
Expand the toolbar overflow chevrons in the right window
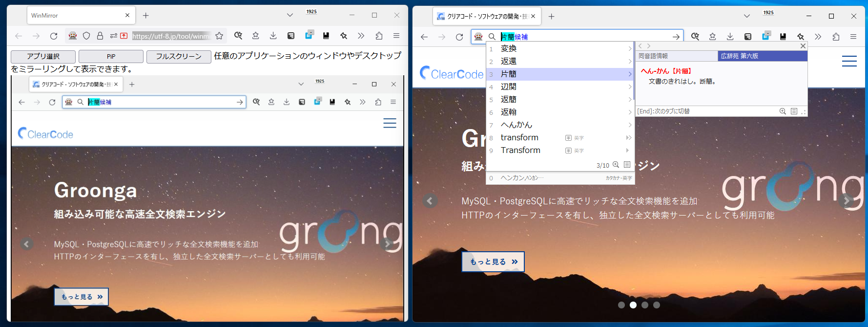pyautogui.click(x=818, y=37)
